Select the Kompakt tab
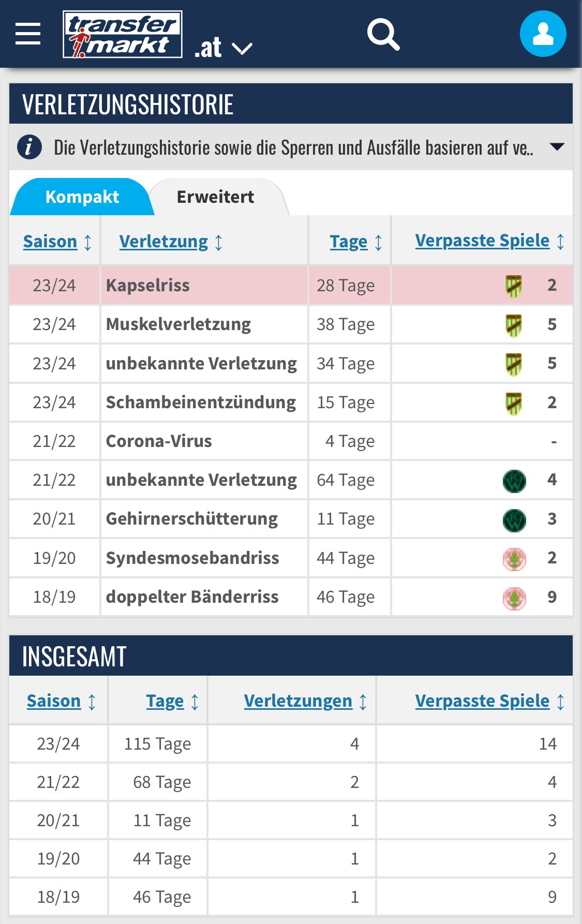 [x=82, y=197]
